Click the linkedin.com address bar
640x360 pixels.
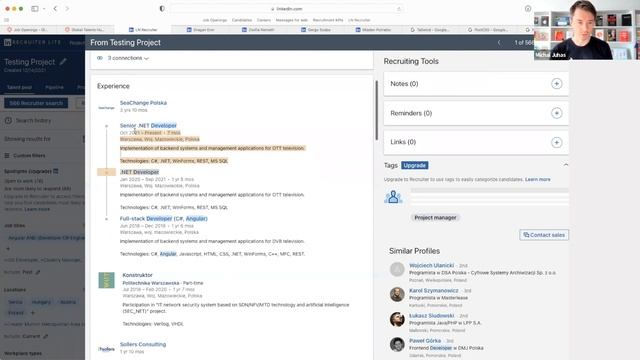[287, 9]
